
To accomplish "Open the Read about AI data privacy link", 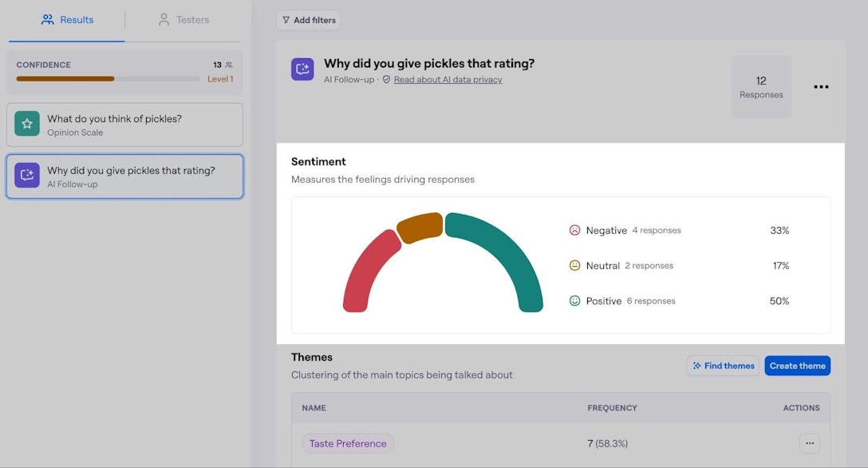I will [448, 79].
